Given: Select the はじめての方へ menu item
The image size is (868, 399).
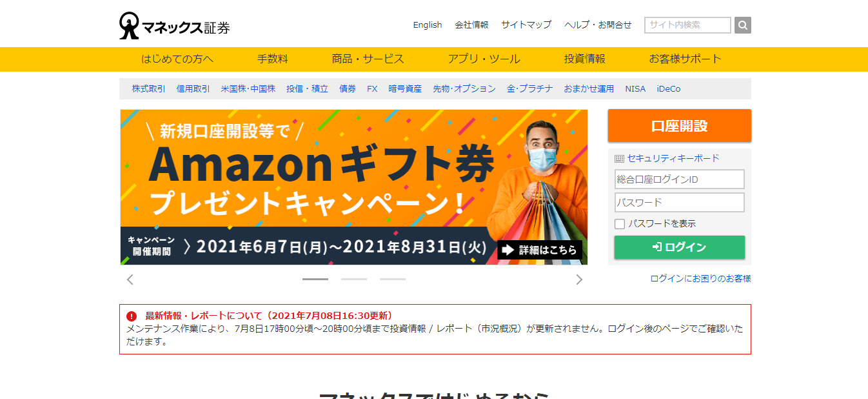Looking at the screenshot, I should [179, 59].
